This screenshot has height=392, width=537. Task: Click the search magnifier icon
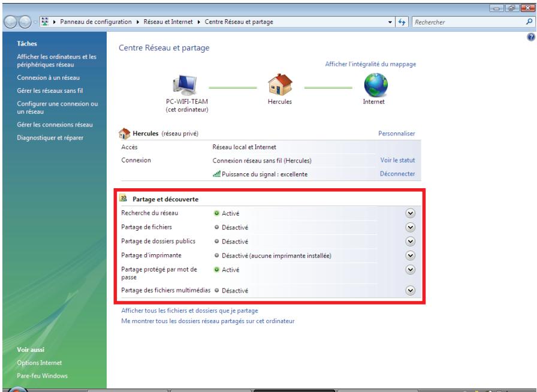[529, 22]
